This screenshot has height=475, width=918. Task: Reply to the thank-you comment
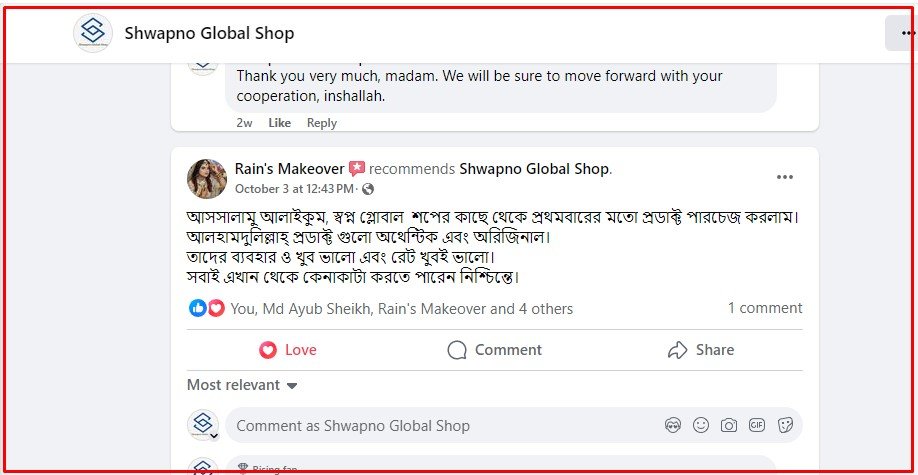pos(322,123)
